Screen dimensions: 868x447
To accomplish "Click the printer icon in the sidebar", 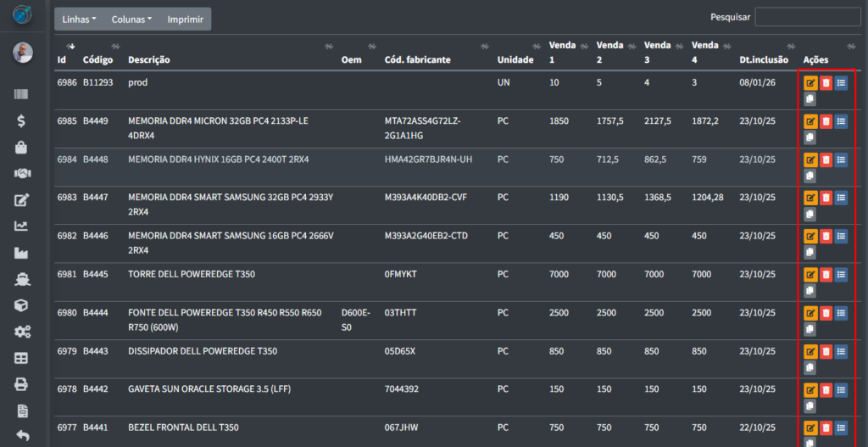I will (22, 384).
